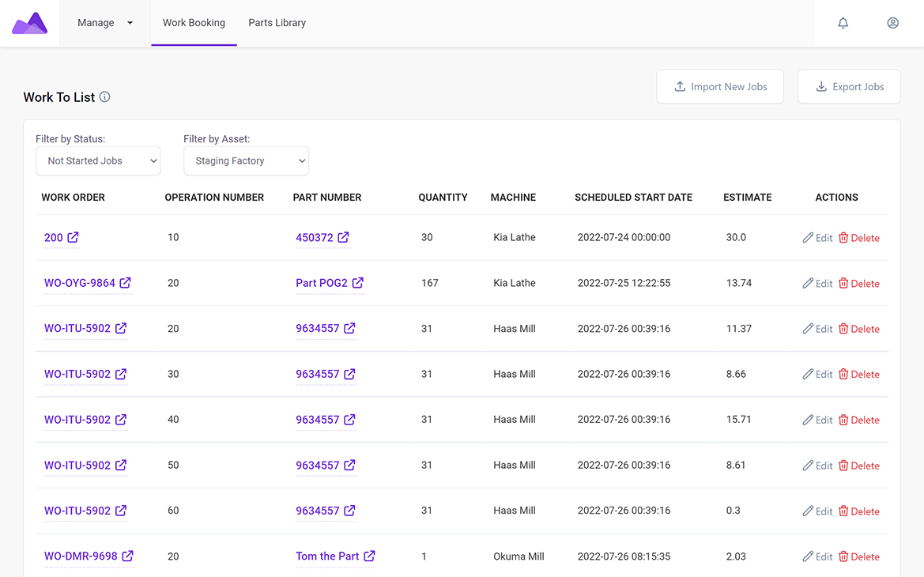Viewport: 924px width, 577px height.
Task: Edit the Kia Lathe job with quantity 167
Action: (x=817, y=284)
